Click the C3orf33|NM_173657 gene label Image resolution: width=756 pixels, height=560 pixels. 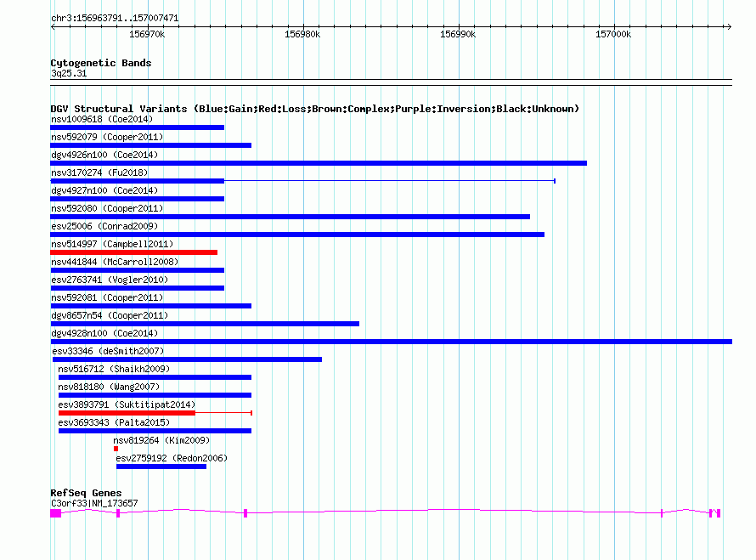94,503
